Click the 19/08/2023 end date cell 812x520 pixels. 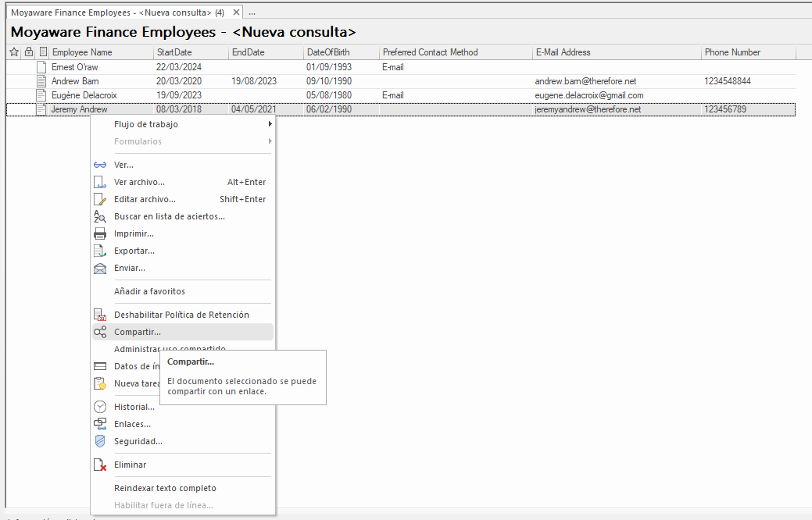[x=254, y=81]
